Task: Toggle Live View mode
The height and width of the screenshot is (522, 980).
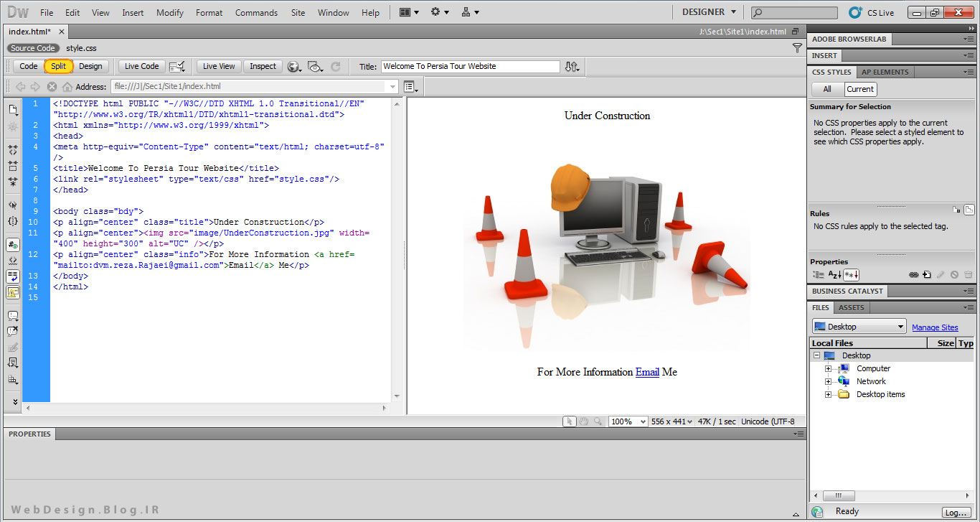Action: click(219, 66)
